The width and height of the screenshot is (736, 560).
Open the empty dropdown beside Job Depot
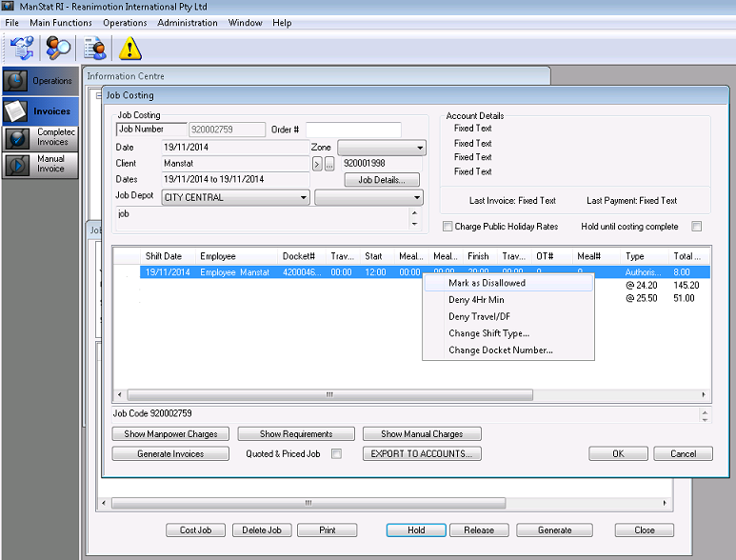coord(368,198)
